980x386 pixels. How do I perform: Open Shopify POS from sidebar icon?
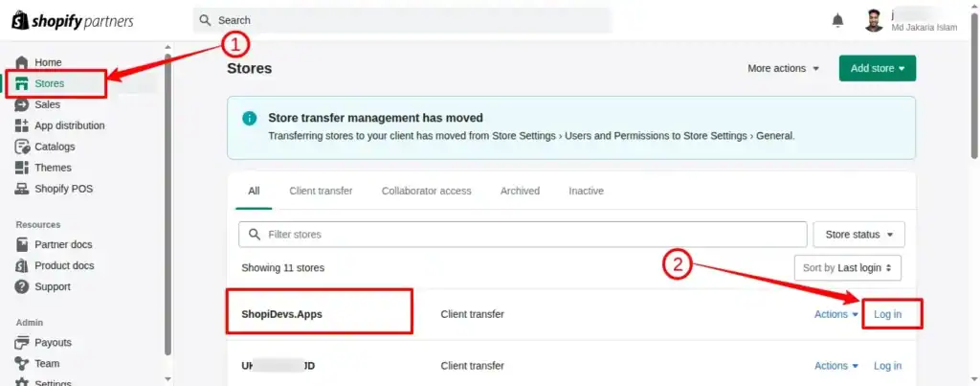(x=22, y=189)
